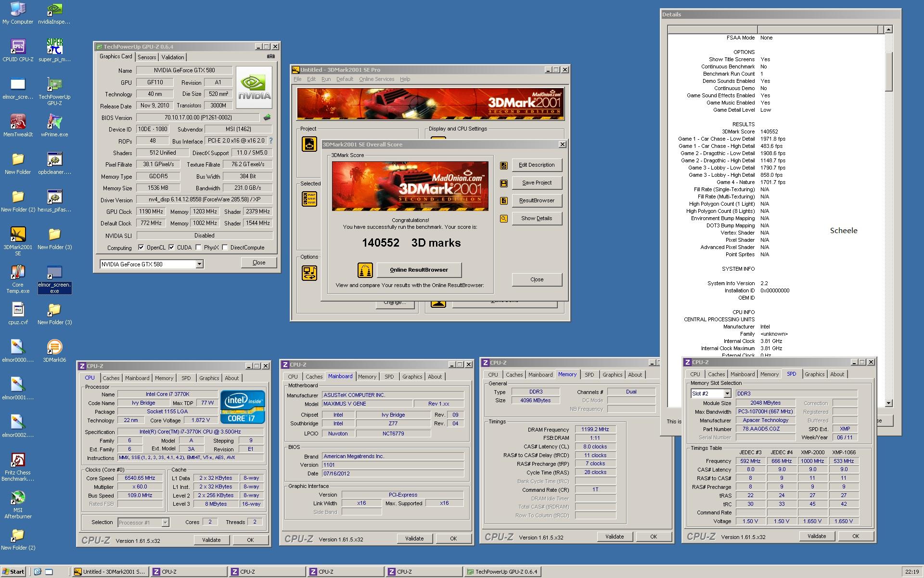
Task: Click Edit Description icon in score dialog
Action: coord(503,165)
